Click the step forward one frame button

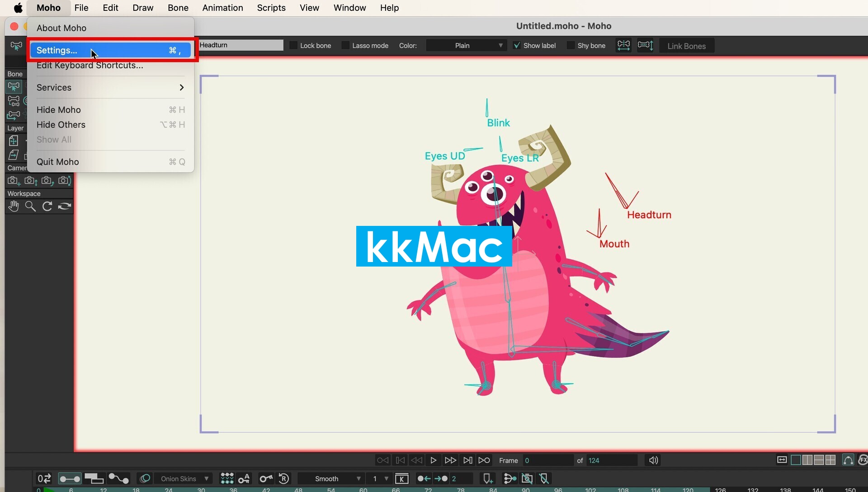450,460
